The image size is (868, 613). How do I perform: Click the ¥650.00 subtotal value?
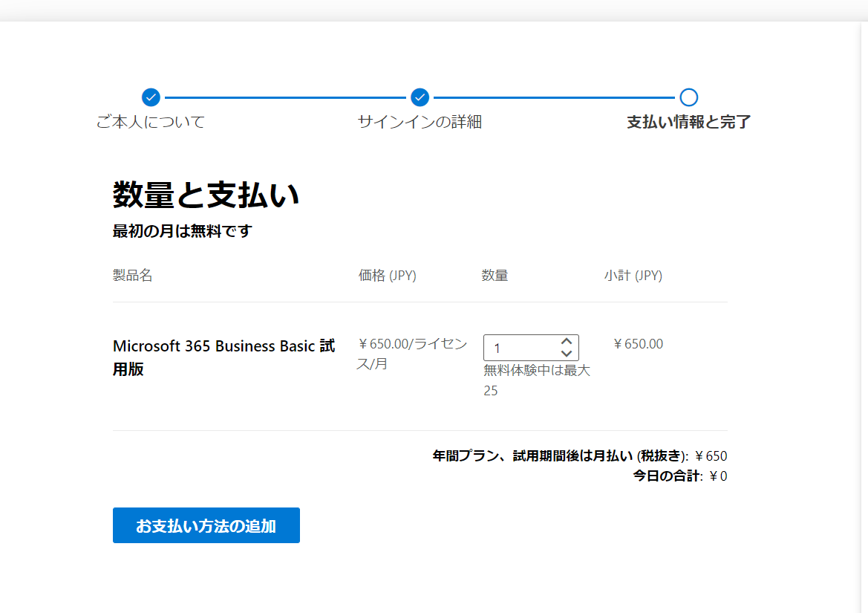638,344
